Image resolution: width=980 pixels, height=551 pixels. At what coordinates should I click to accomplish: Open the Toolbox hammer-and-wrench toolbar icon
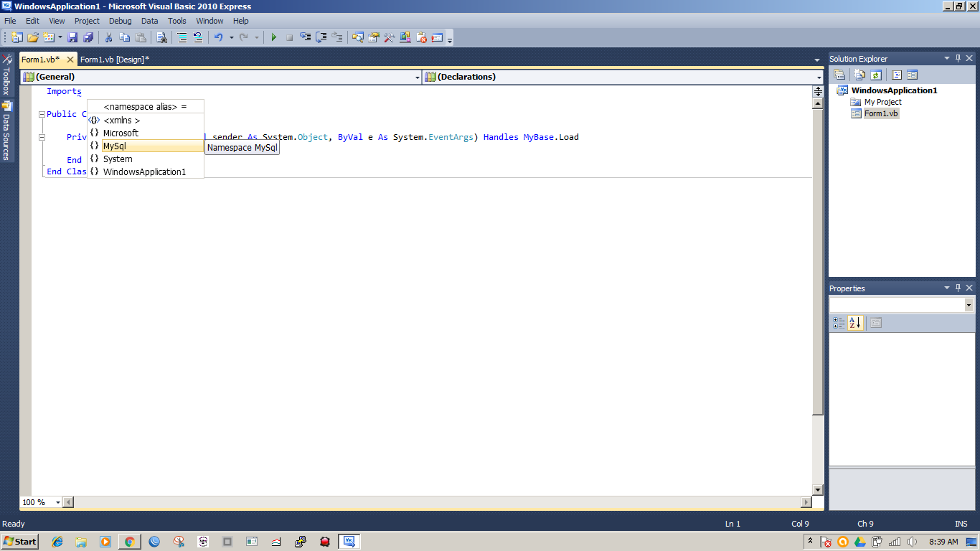[x=389, y=37]
